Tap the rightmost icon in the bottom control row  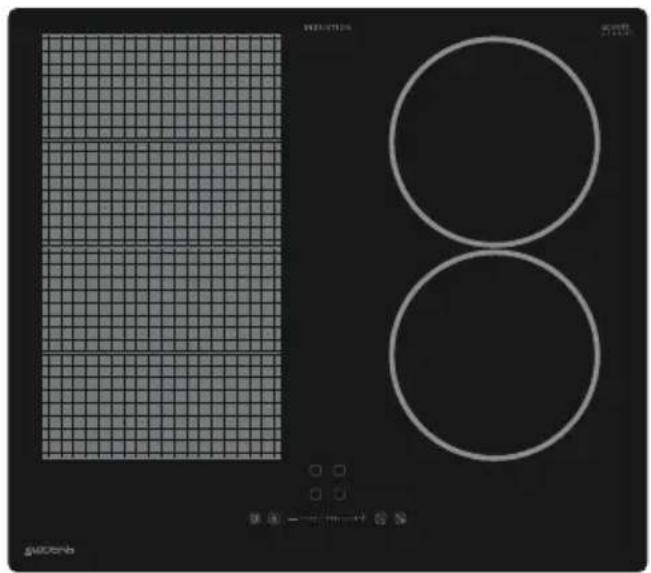click(400, 518)
